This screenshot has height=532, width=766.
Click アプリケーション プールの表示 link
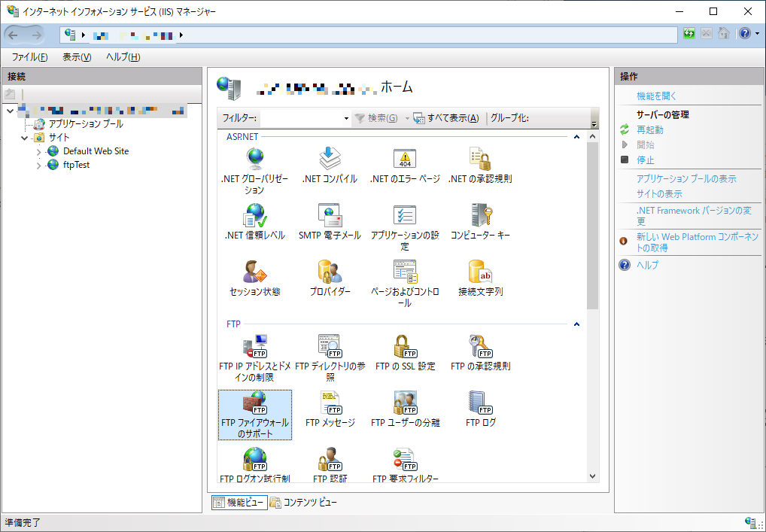[686, 179]
